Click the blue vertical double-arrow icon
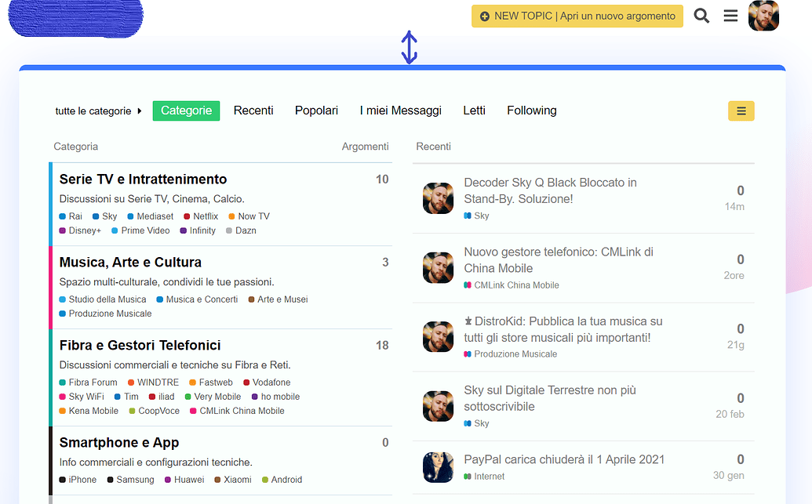The width and height of the screenshot is (812, 504). tap(409, 47)
